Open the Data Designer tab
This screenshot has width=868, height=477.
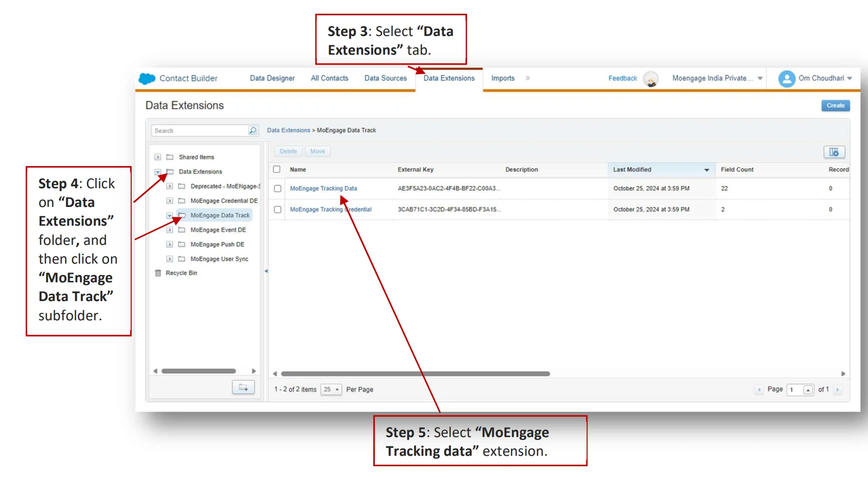272,78
